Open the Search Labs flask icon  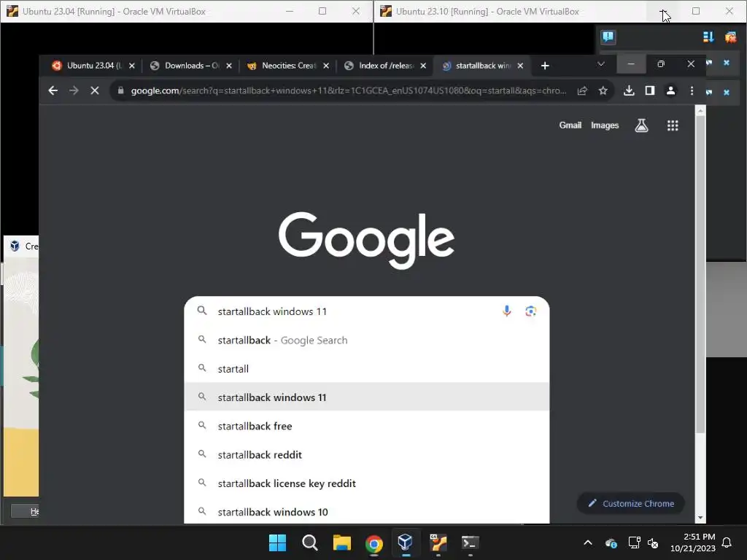pyautogui.click(x=641, y=125)
